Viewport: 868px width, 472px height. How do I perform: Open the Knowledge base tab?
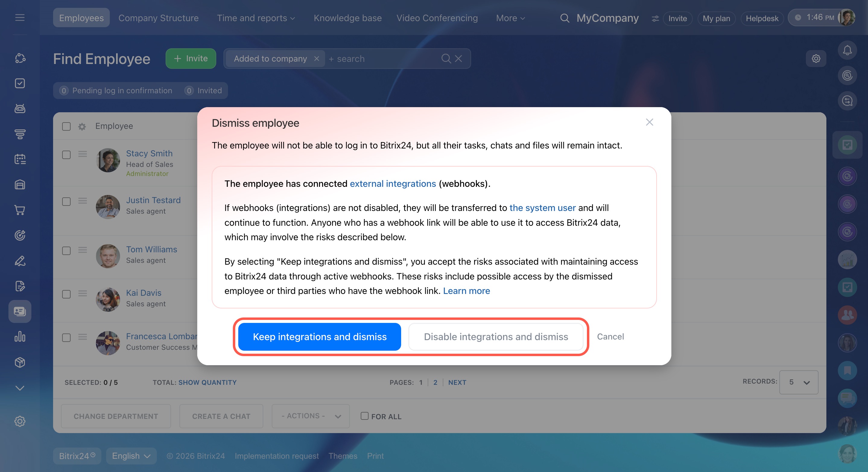[347, 18]
